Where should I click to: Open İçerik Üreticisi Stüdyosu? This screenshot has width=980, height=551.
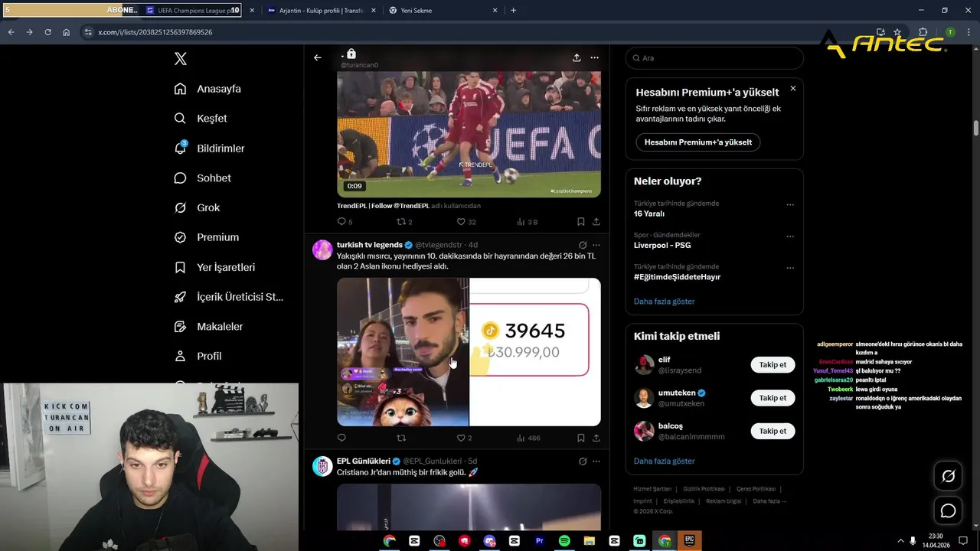(229, 297)
